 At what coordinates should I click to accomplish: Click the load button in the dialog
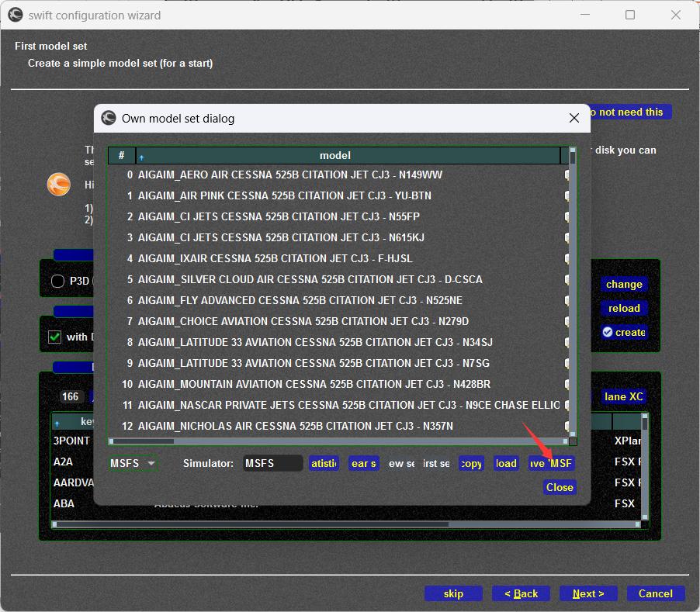click(506, 464)
